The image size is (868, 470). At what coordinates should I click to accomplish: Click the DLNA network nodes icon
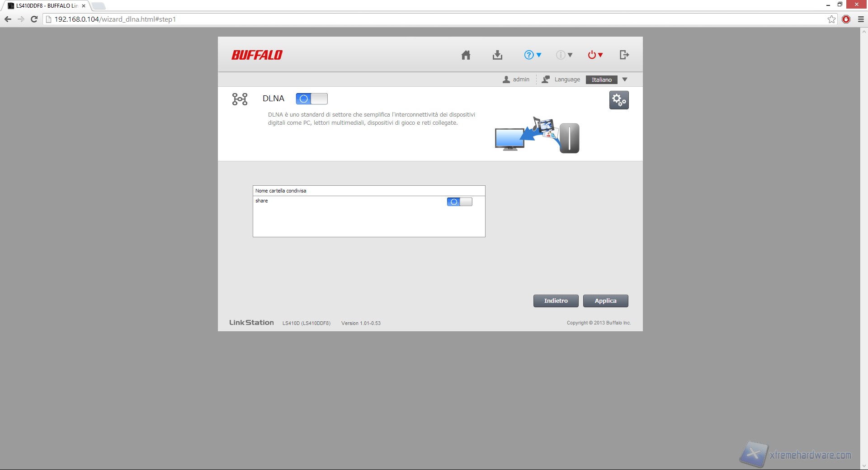(x=240, y=99)
